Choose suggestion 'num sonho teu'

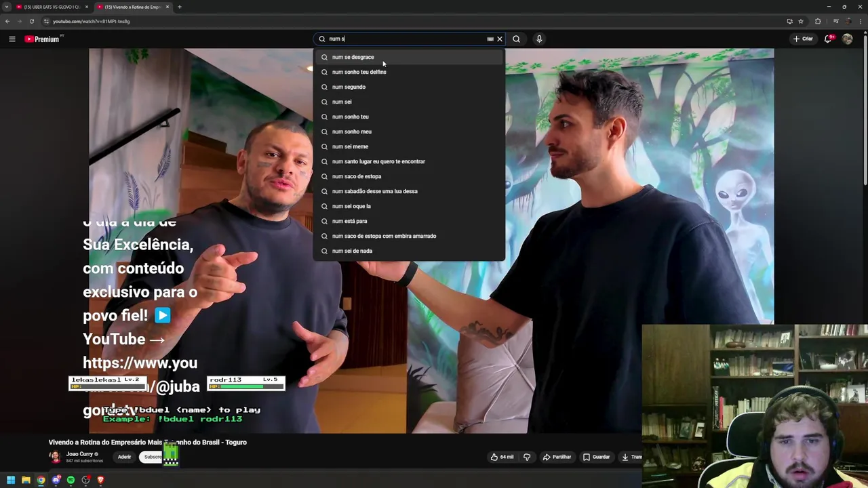(409, 117)
